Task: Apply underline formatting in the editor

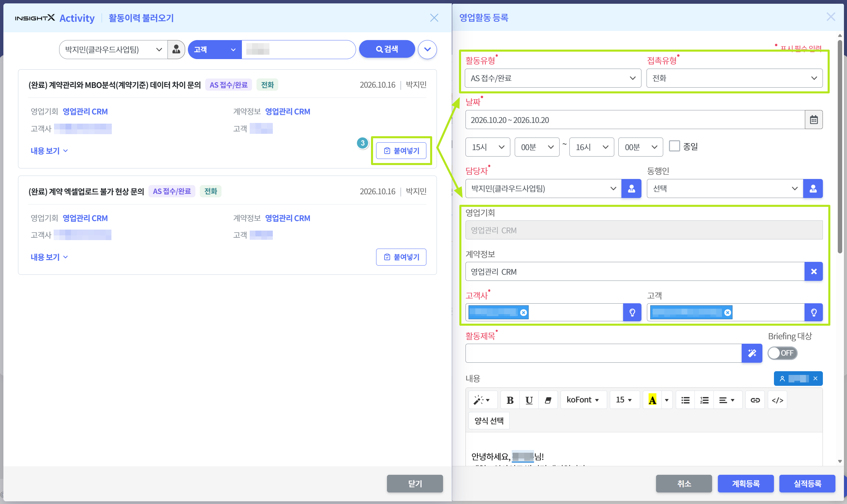Action: pos(529,400)
